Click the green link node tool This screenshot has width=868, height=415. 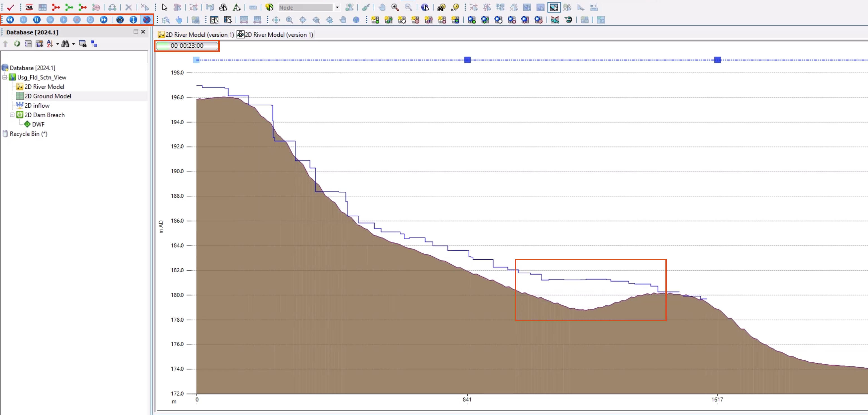click(x=69, y=7)
